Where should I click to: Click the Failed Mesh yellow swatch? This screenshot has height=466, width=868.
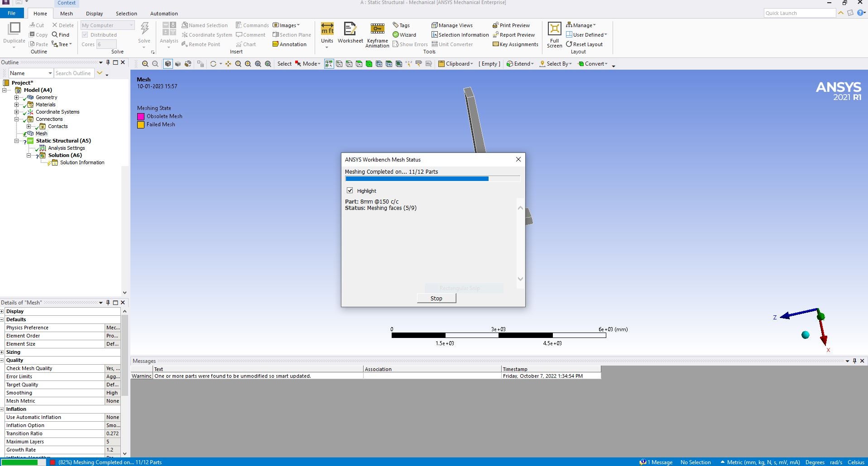pyautogui.click(x=141, y=124)
